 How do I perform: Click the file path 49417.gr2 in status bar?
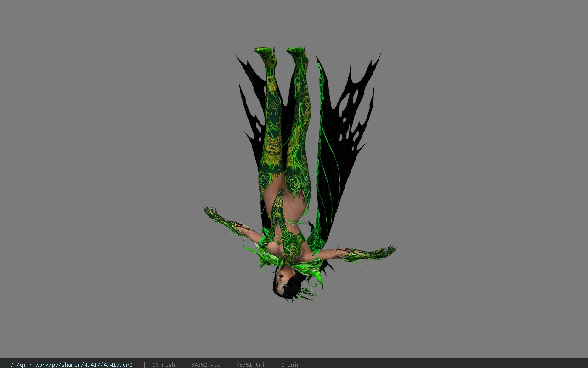pos(71,365)
